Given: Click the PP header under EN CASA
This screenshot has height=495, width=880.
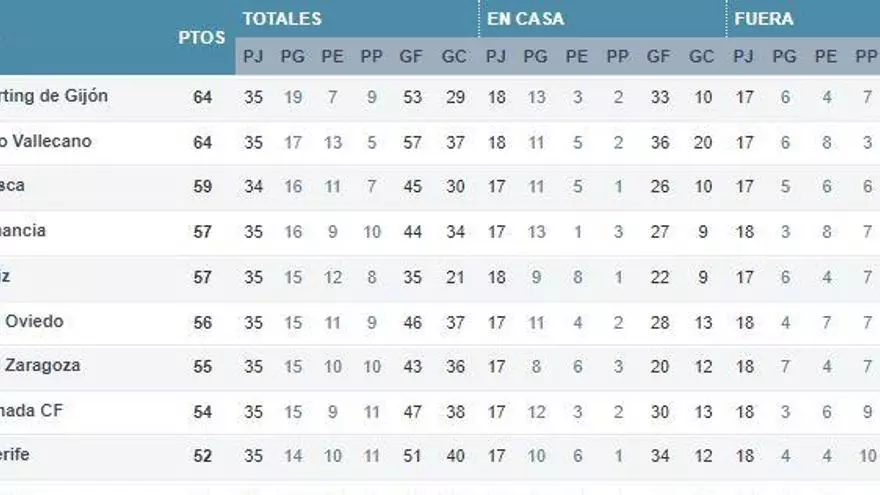Looking at the screenshot, I should (618, 57).
